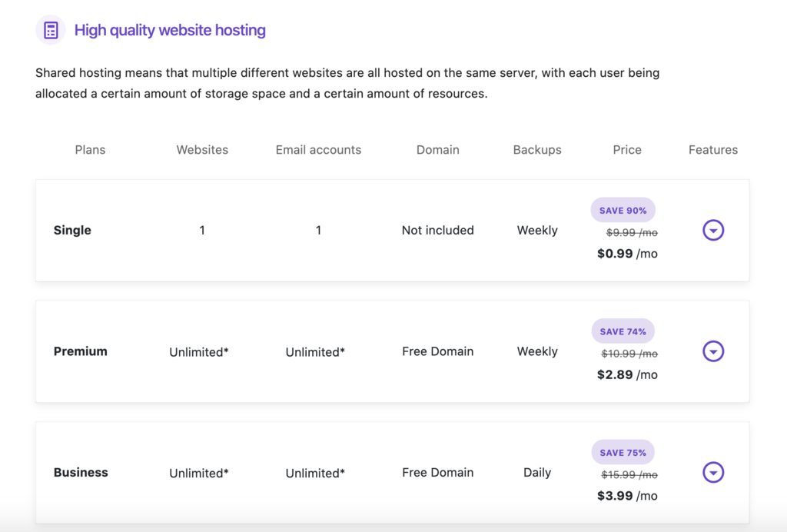Click Free Domain on the Premium row
Screen dimensions: 787x532
click(437, 351)
